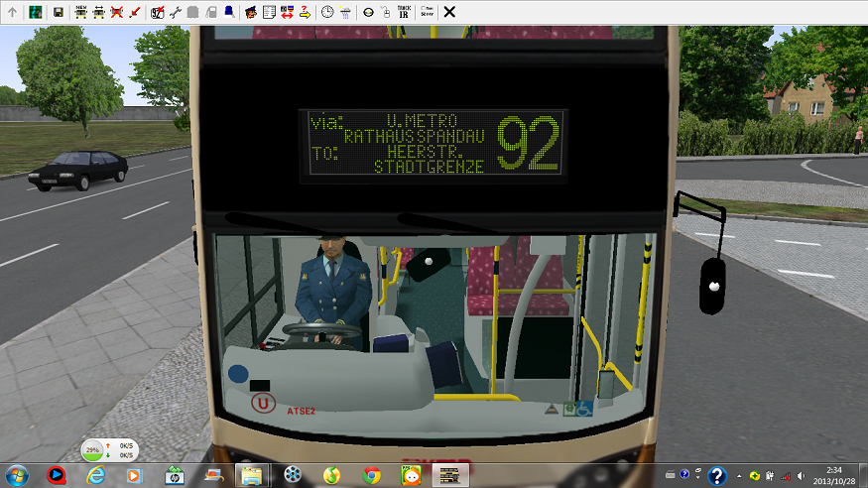
Task: Click the network signal tray icon
Action: pos(786,476)
